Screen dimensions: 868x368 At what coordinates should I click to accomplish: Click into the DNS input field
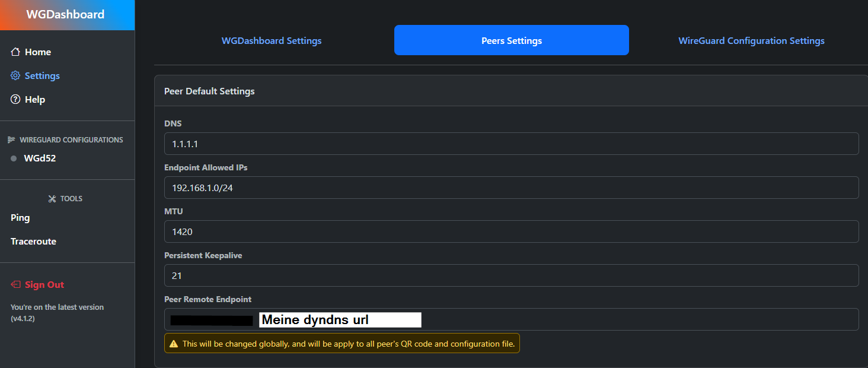[511, 144]
